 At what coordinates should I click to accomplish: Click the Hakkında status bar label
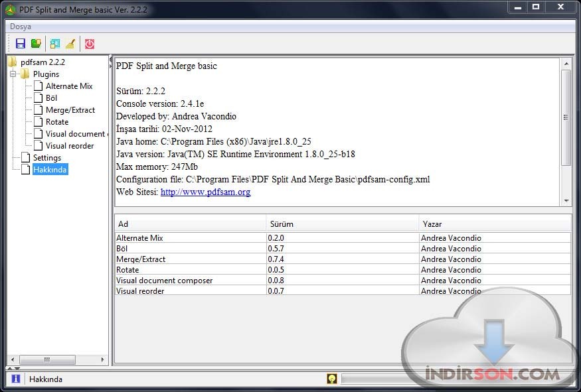pos(46,379)
